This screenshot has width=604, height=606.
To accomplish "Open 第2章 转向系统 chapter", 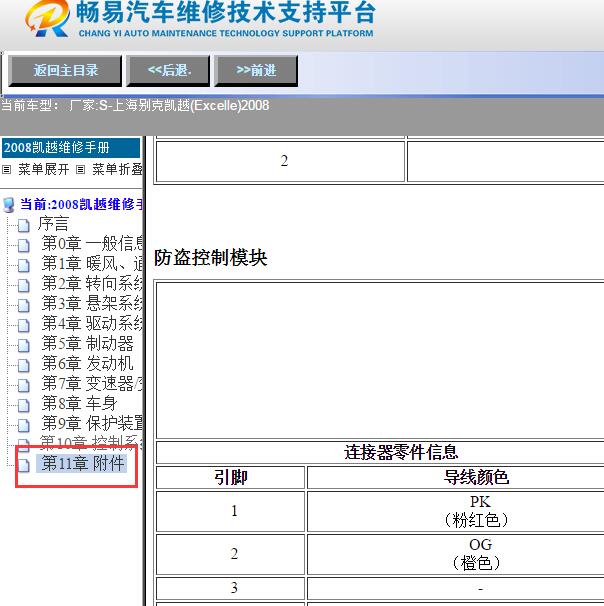I will click(x=92, y=284).
